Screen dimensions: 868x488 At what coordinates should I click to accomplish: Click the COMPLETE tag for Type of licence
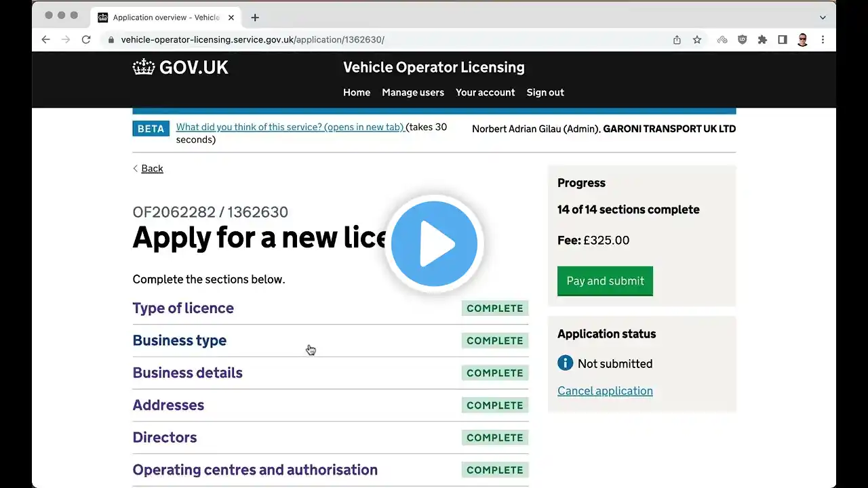(x=495, y=308)
